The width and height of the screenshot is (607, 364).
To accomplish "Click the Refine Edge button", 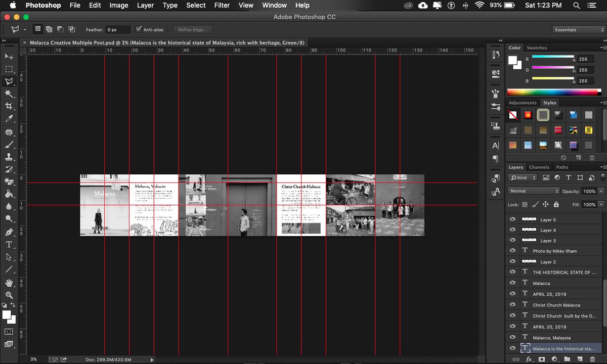I will [x=193, y=30].
